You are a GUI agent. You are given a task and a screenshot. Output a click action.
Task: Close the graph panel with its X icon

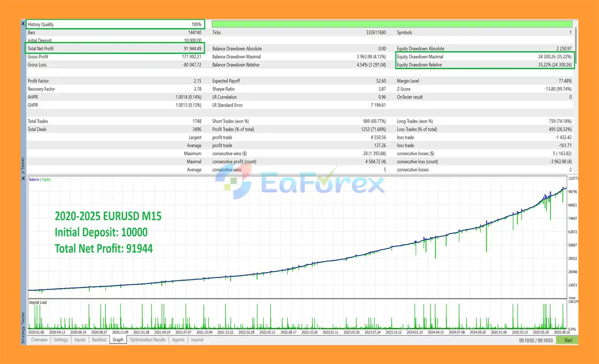[x=23, y=178]
